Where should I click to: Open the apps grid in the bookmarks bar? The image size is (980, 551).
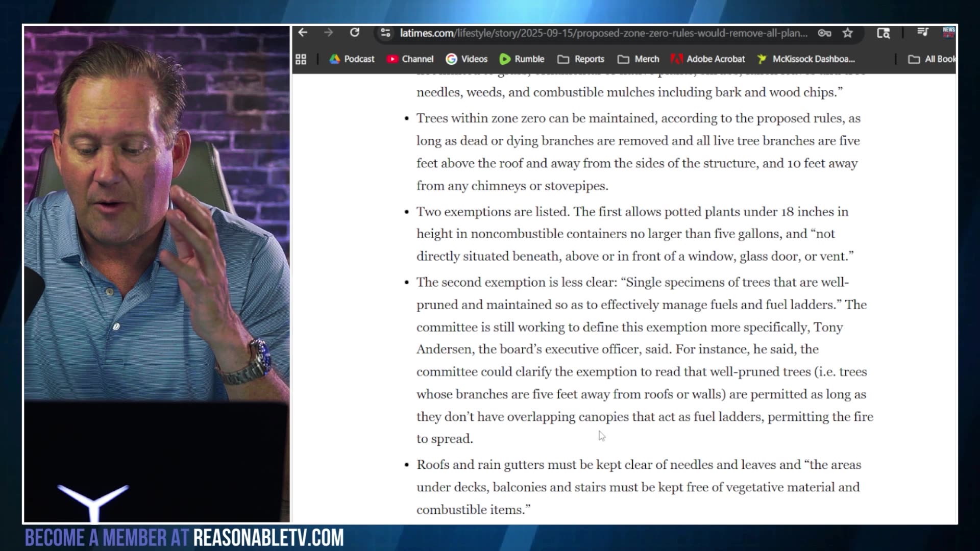(x=301, y=59)
